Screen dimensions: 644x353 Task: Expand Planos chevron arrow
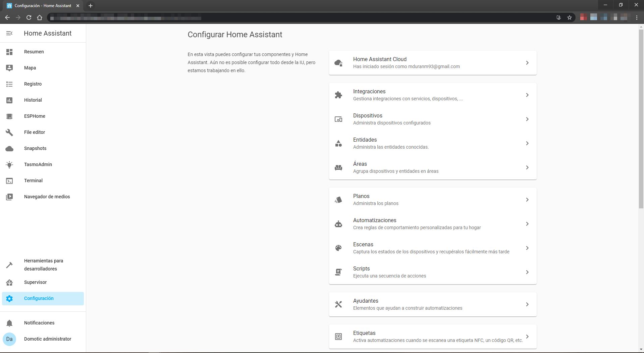(x=527, y=200)
